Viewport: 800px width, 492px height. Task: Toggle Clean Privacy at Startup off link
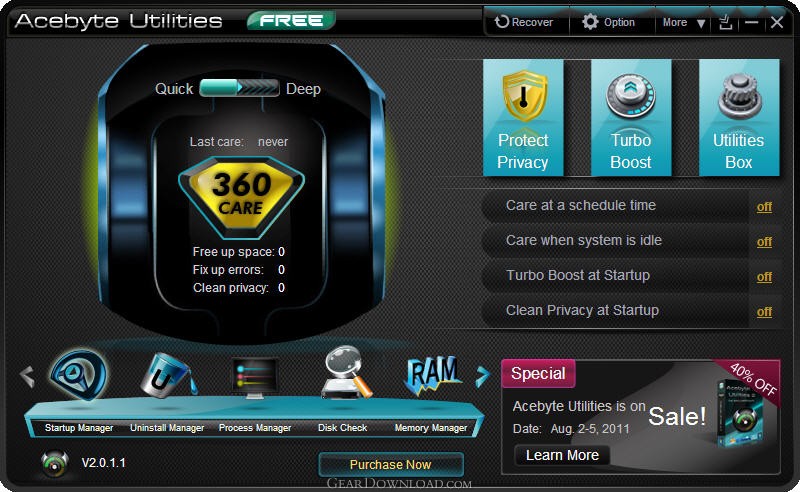[x=764, y=311]
